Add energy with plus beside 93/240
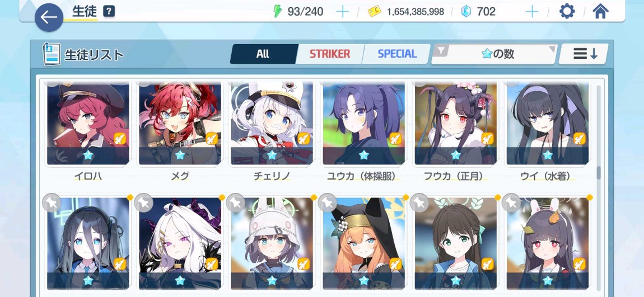 pos(342,12)
